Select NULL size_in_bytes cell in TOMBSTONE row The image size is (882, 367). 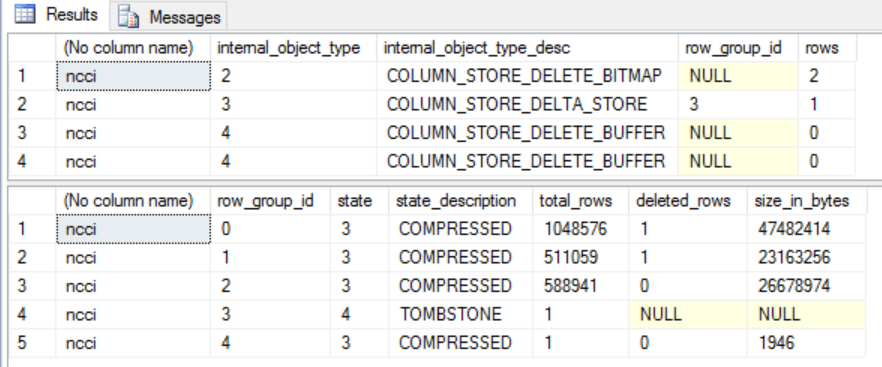click(807, 314)
